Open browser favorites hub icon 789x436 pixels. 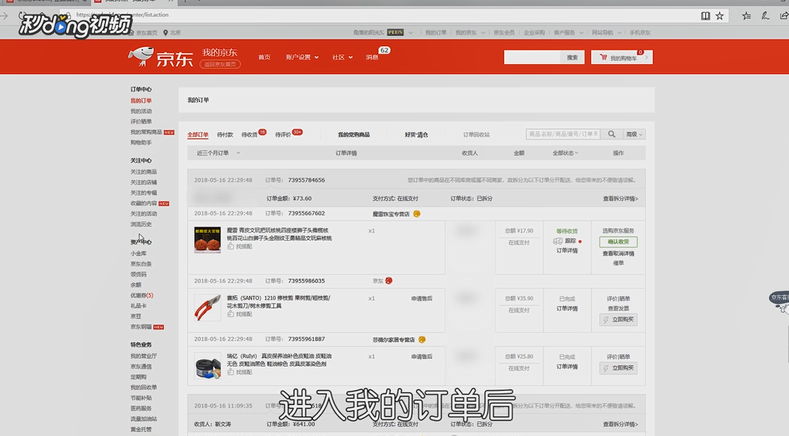[x=746, y=16]
